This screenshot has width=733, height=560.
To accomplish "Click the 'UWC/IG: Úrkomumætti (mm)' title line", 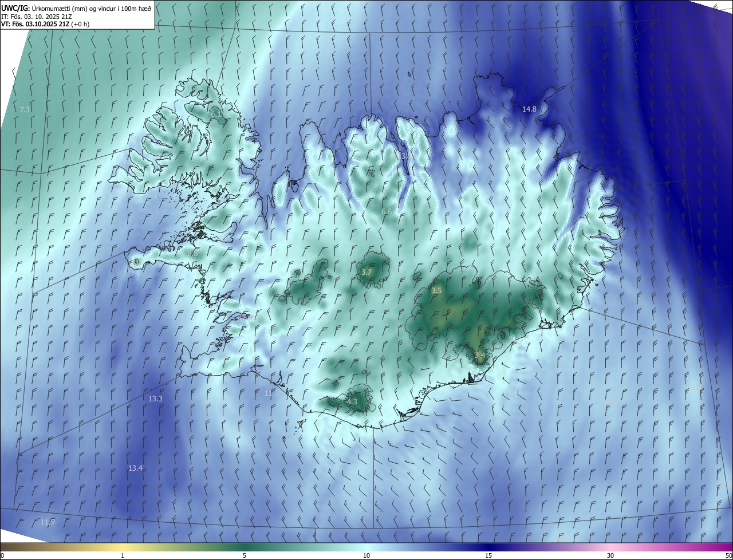I will point(76,7).
